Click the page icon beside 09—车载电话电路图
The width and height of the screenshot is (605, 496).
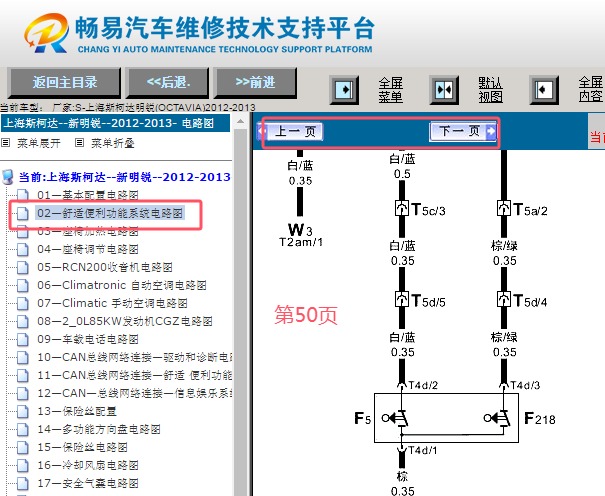tap(23, 339)
